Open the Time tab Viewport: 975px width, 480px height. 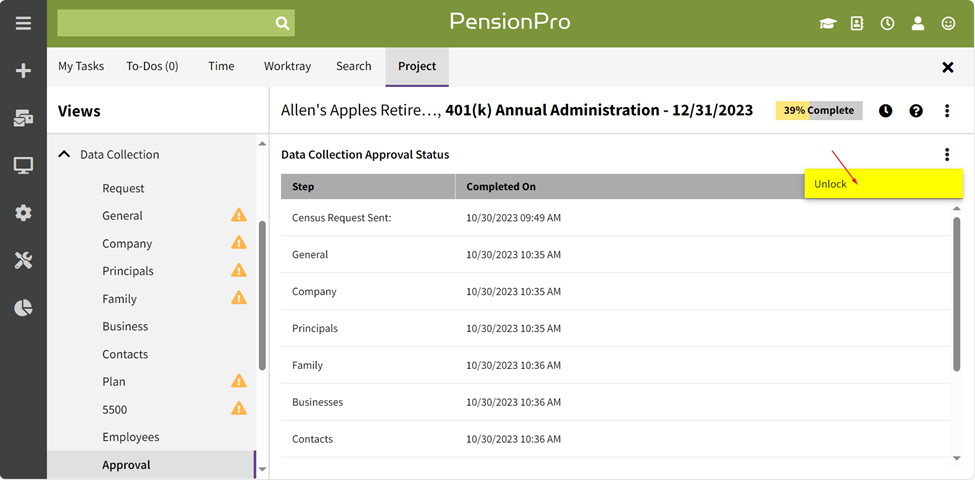click(x=221, y=66)
